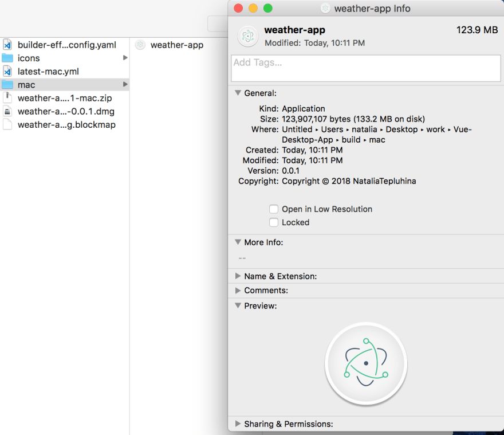Expand Sharing & Permissions section

(238, 424)
